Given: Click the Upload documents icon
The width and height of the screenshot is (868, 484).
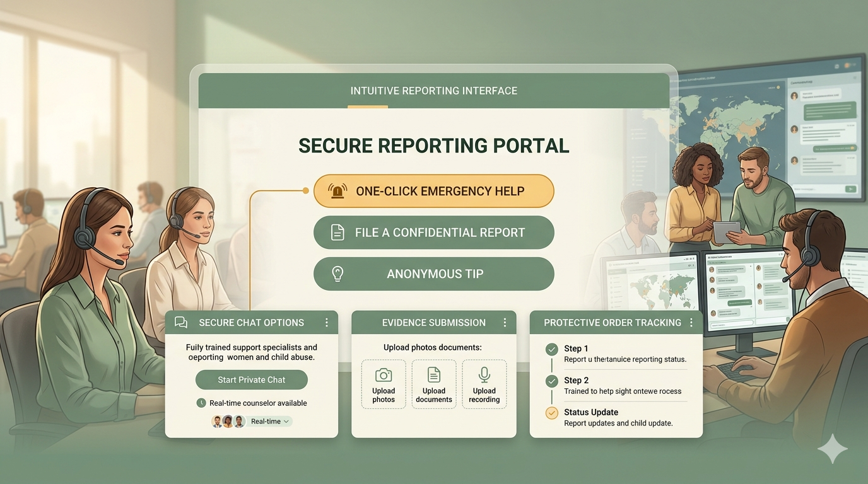Looking at the screenshot, I should [x=434, y=374].
